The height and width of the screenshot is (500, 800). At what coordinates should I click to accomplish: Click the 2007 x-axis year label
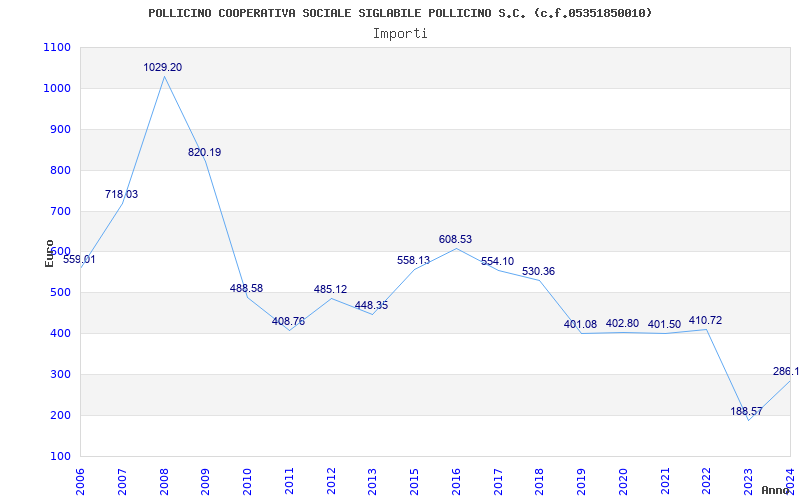click(122, 480)
